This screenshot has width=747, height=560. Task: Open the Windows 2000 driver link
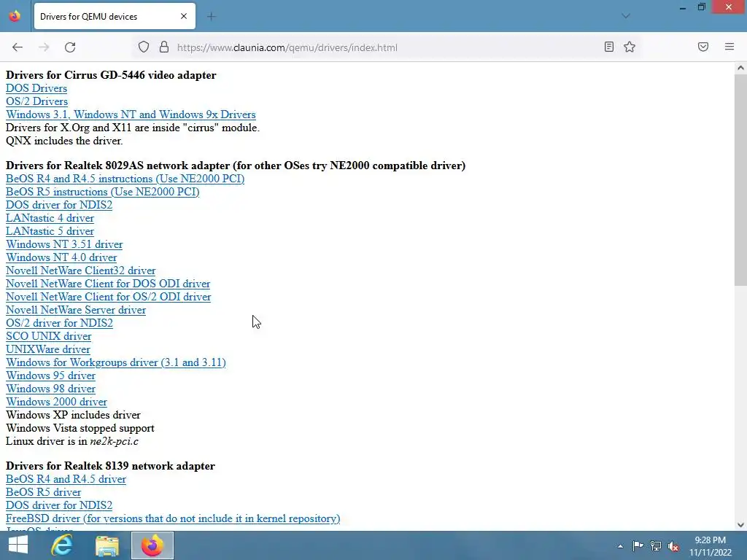point(56,402)
